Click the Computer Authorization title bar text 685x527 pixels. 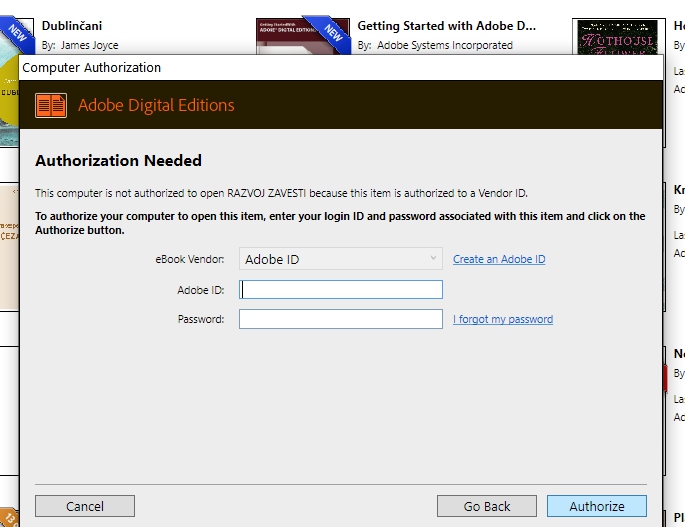(x=92, y=68)
